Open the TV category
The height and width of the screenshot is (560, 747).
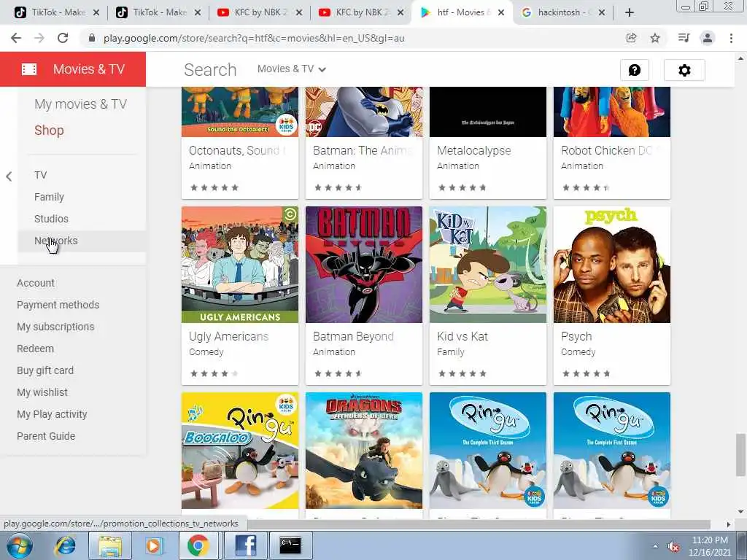click(x=41, y=175)
